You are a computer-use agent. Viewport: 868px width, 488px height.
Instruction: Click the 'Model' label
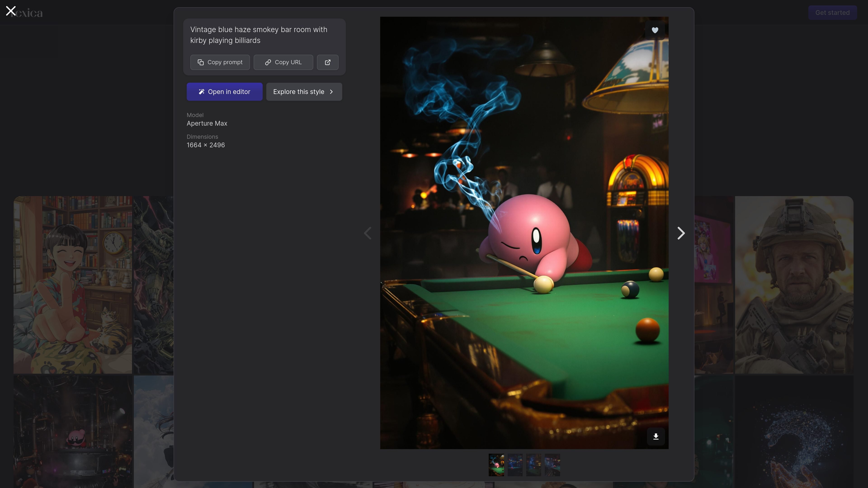[x=195, y=115]
